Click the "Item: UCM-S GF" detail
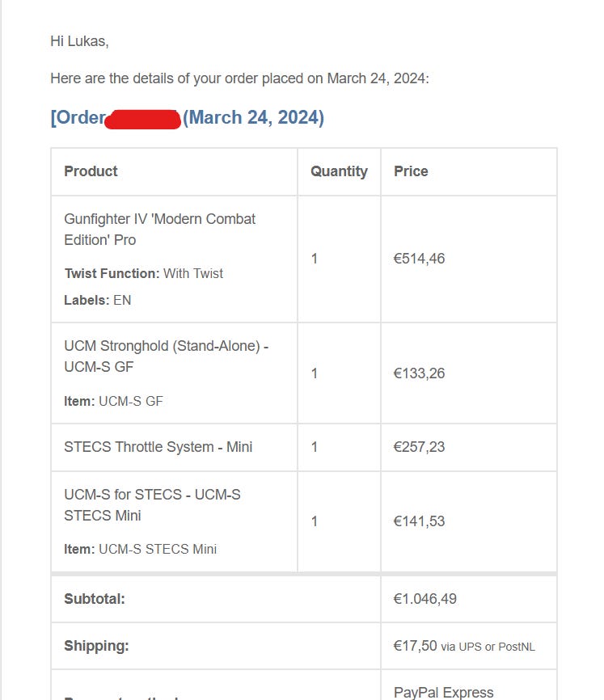 click(x=113, y=401)
